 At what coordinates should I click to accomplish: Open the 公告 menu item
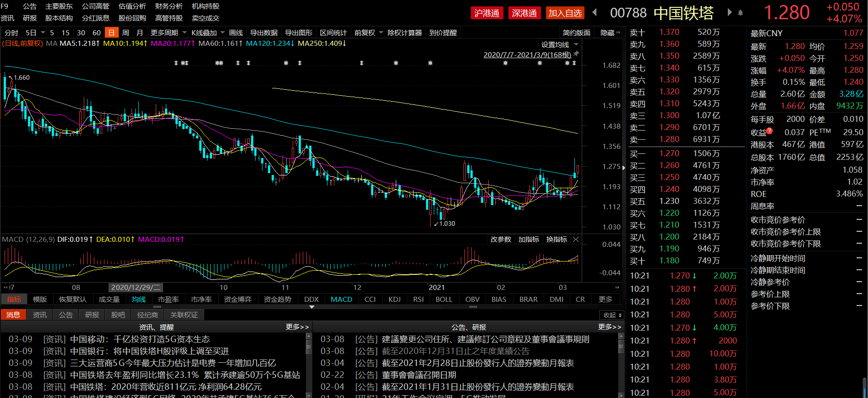click(30, 6)
